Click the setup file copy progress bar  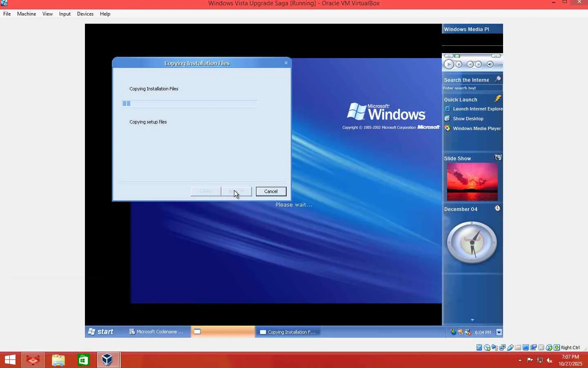point(190,103)
